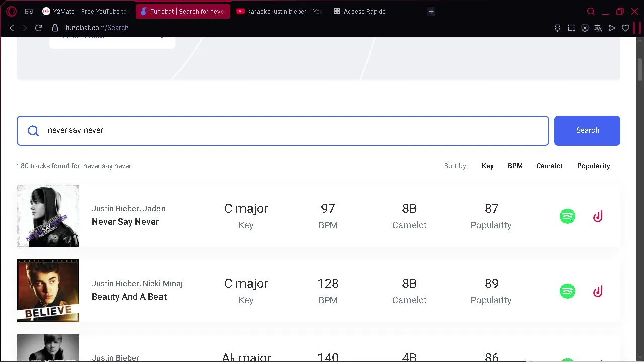The height and width of the screenshot is (362, 644).
Task: Click the '89' popularity value
Action: (x=491, y=283)
